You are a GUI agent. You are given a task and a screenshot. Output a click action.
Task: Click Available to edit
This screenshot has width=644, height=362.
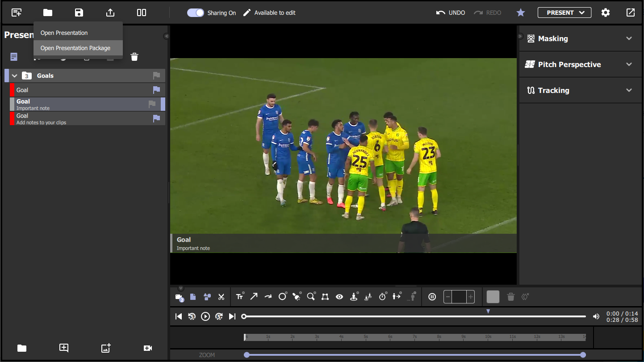[274, 13]
